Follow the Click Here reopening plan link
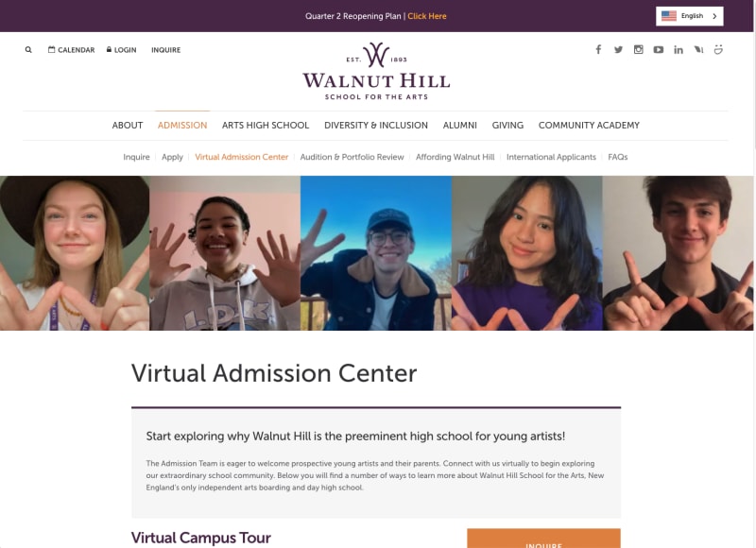756x548 pixels. click(427, 16)
